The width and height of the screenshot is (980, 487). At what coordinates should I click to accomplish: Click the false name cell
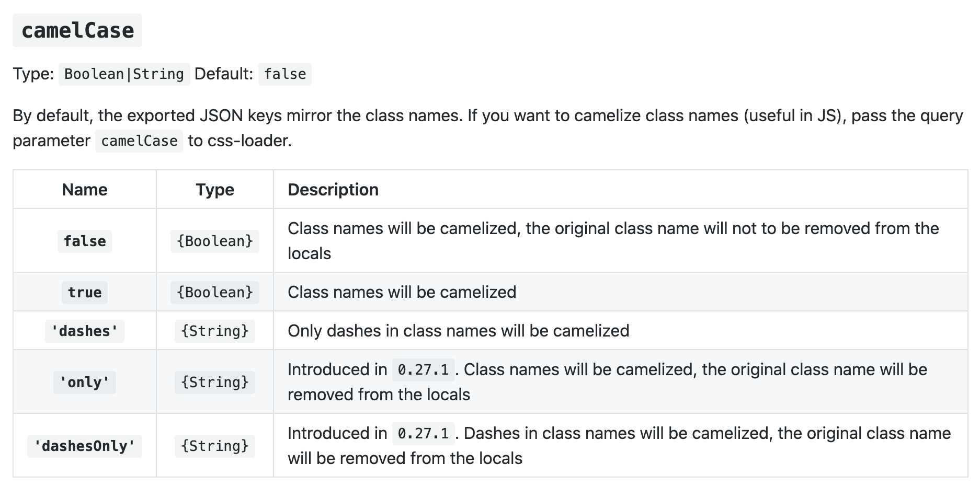coord(85,241)
